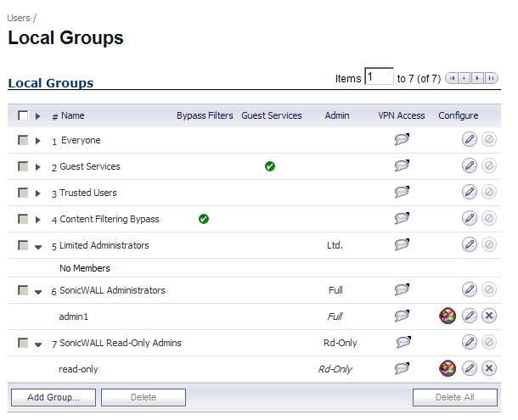518x420 pixels.
Task: Remove admin1 user with X icon
Action: [x=489, y=316]
